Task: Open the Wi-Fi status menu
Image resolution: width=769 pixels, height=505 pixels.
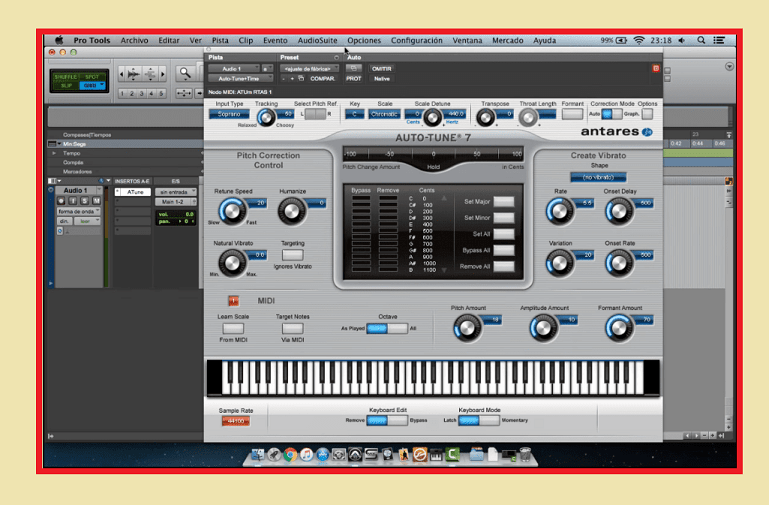Action: click(639, 40)
